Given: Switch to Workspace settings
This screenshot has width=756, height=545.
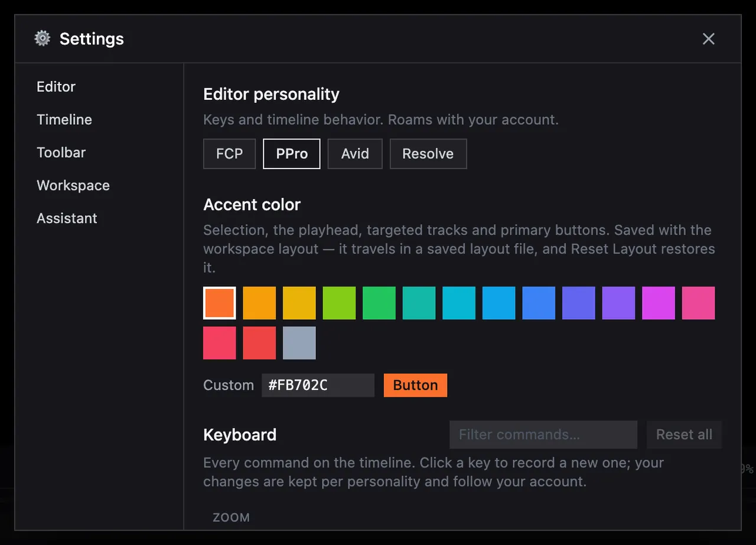Looking at the screenshot, I should (x=73, y=186).
